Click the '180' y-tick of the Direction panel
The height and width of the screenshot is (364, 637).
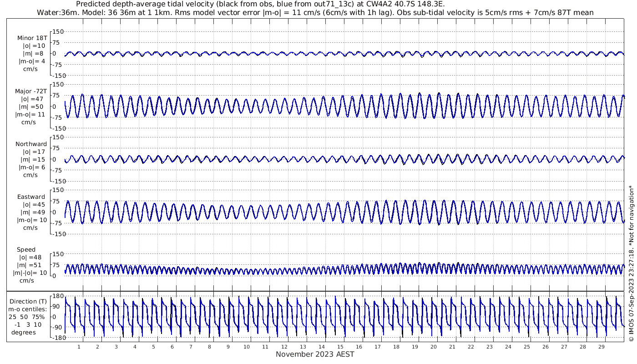tap(57, 296)
